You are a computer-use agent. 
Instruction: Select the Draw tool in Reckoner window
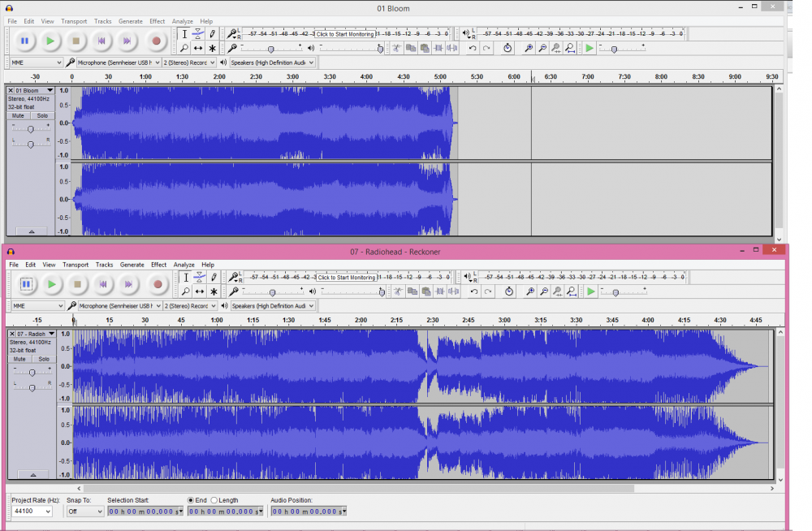coord(214,278)
